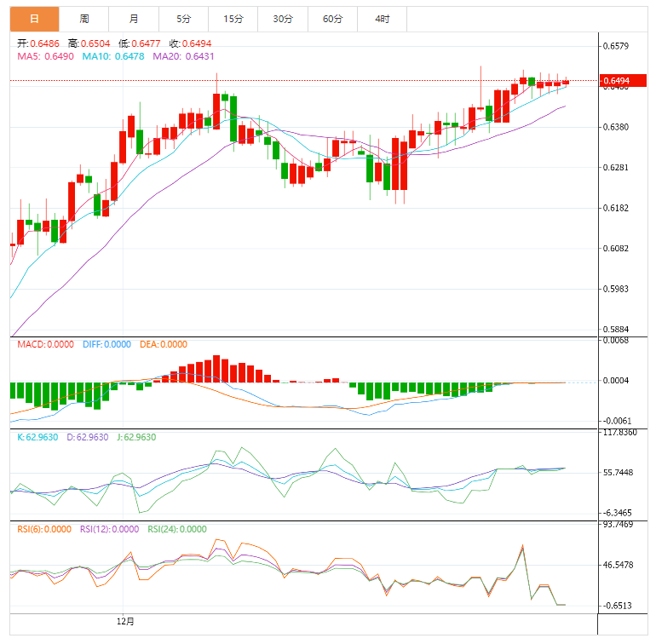Click the MA10: 0.6478 label
The height and width of the screenshot is (644, 656).
pyautogui.click(x=113, y=56)
